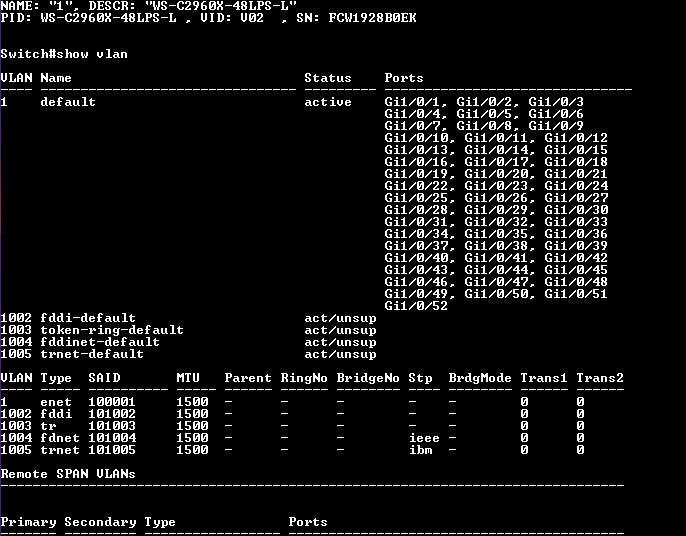This screenshot has width=686, height=536.
Task: Click the 'BrdgMode' column header
Action: coord(480,378)
